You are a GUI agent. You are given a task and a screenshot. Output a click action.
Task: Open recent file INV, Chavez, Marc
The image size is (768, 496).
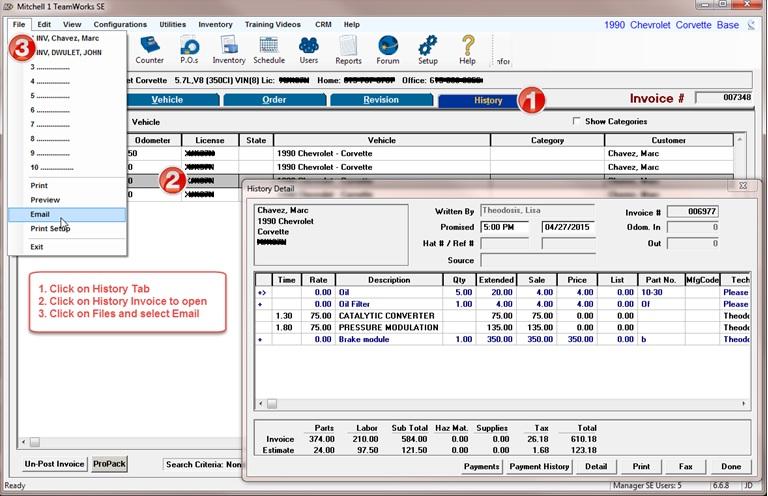tap(67, 38)
